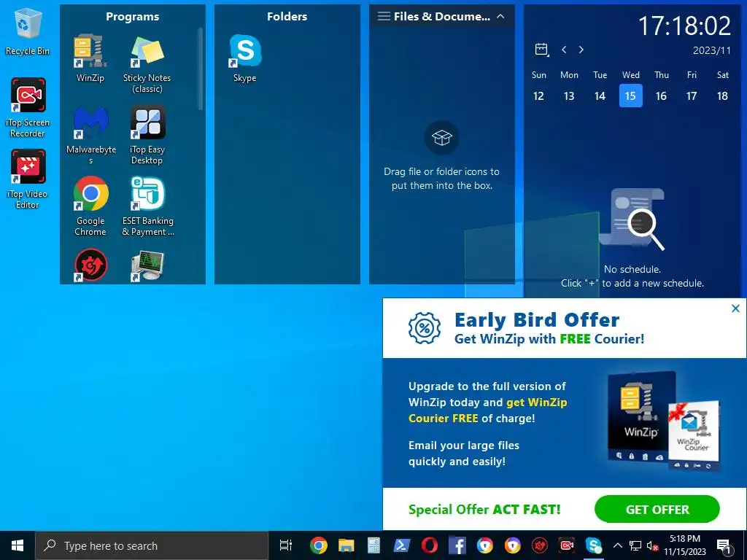Click the 17:18:02 widget clock
This screenshot has height=560, width=747.
[x=684, y=26]
